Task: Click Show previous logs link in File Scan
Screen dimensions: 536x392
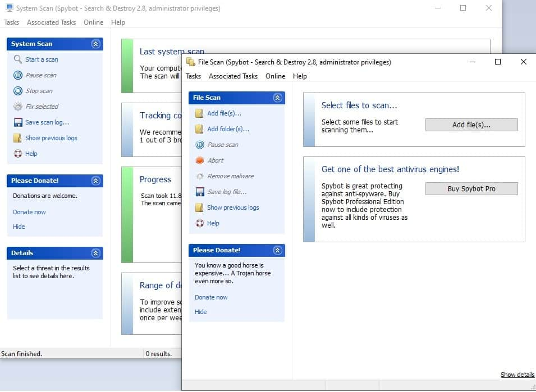Action: pyautogui.click(x=233, y=207)
